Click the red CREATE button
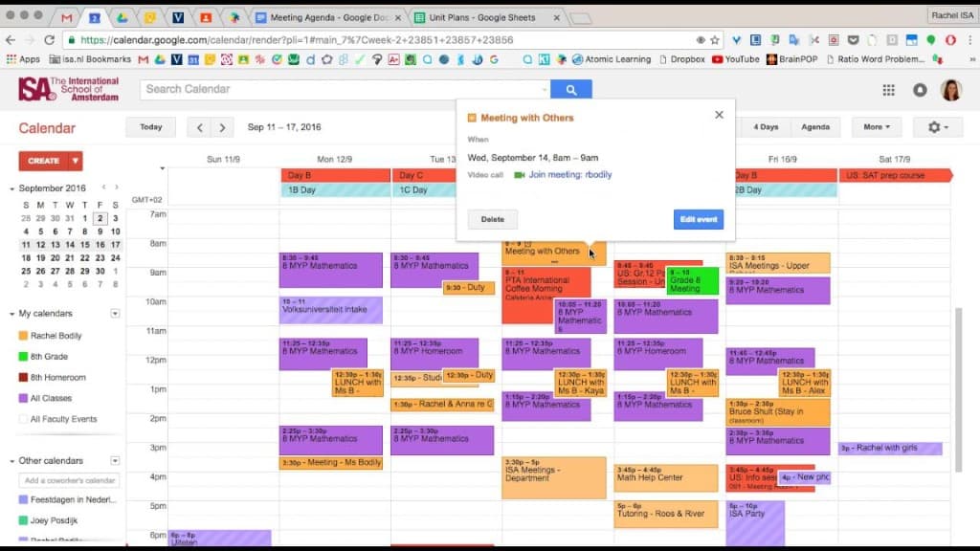Viewport: 980px width, 551px height. point(43,161)
